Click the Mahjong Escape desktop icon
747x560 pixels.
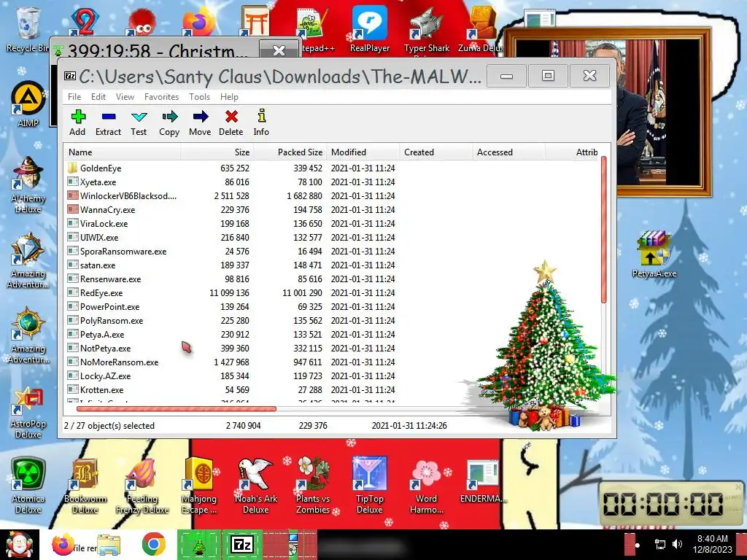[199, 486]
